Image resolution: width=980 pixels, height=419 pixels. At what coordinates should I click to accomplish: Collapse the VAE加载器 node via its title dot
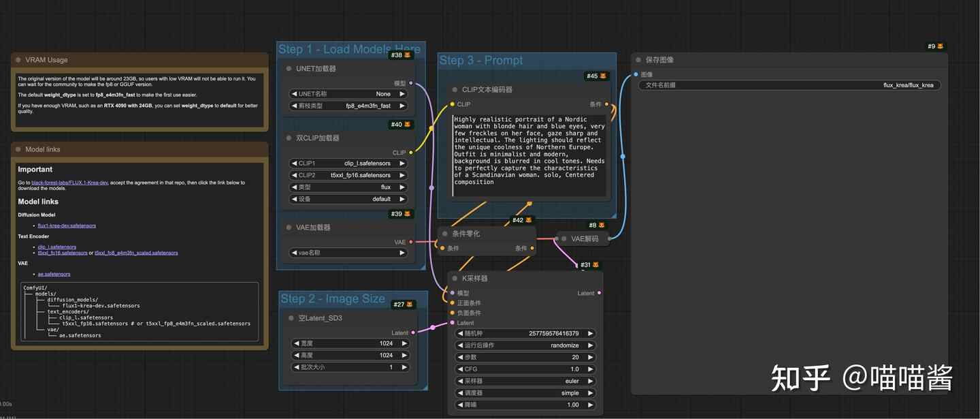click(289, 228)
